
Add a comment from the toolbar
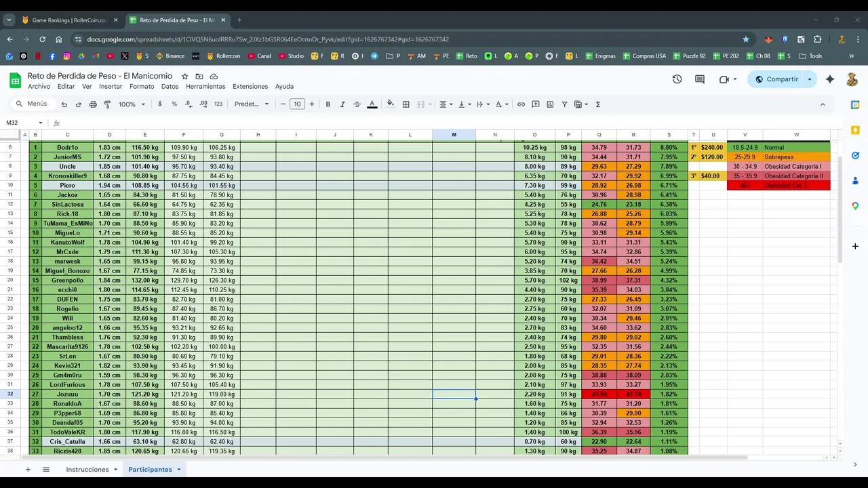(x=536, y=104)
